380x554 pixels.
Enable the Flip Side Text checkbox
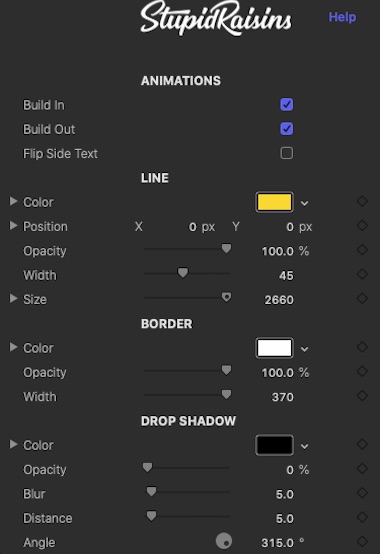[x=286, y=153]
